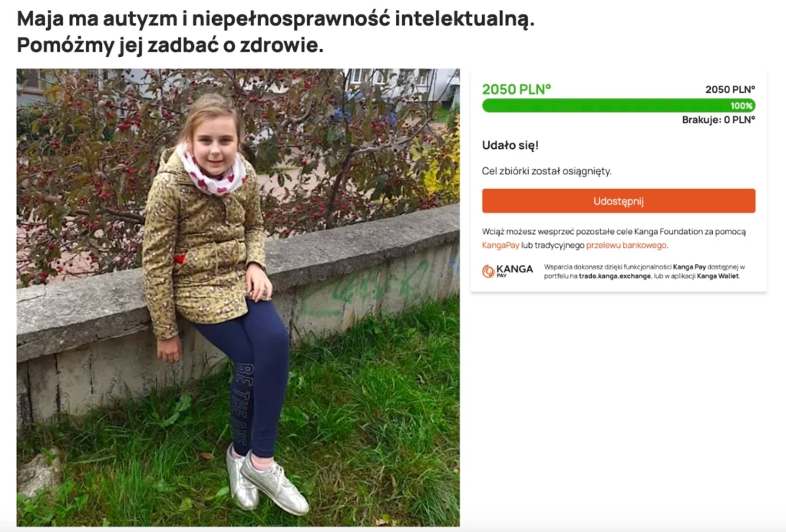Screen dimensions: 786x532
Task: Open the KangaPay link
Action: coord(500,245)
